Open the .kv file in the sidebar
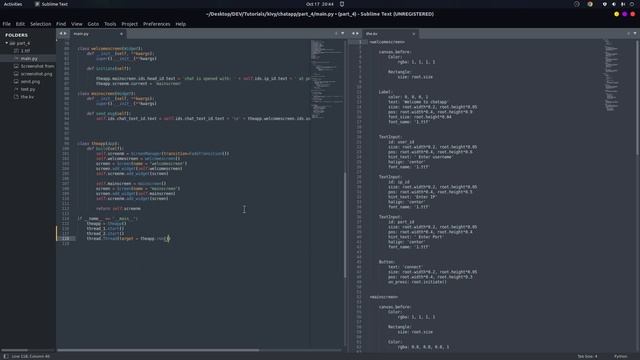Image resolution: width=640 pixels, height=360 pixels. point(27,97)
